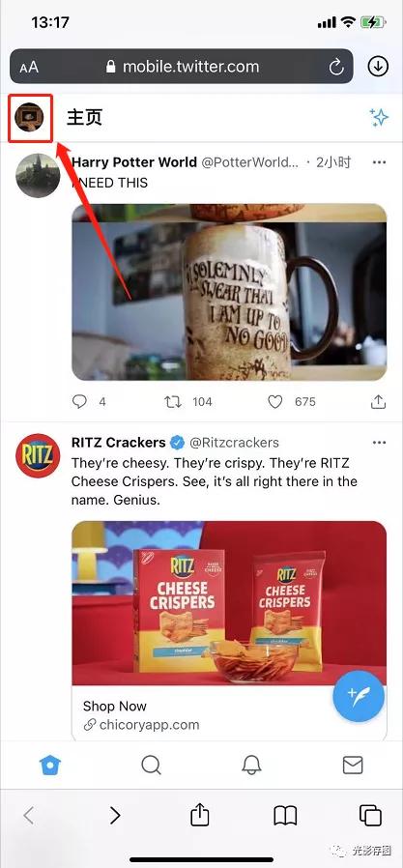The image size is (403, 868).
Task: Retweet the Harry Potter World post
Action: point(173,402)
